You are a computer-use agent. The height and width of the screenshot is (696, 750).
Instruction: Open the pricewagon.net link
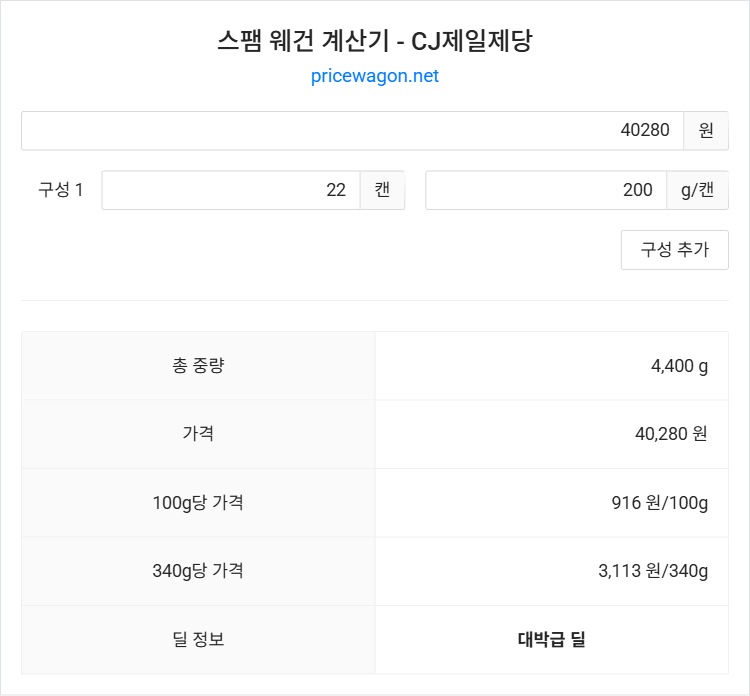375,76
